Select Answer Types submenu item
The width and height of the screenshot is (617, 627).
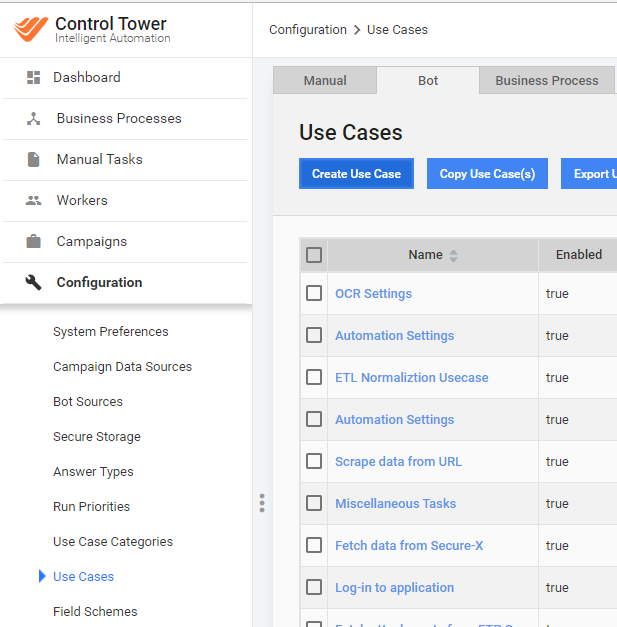(93, 472)
